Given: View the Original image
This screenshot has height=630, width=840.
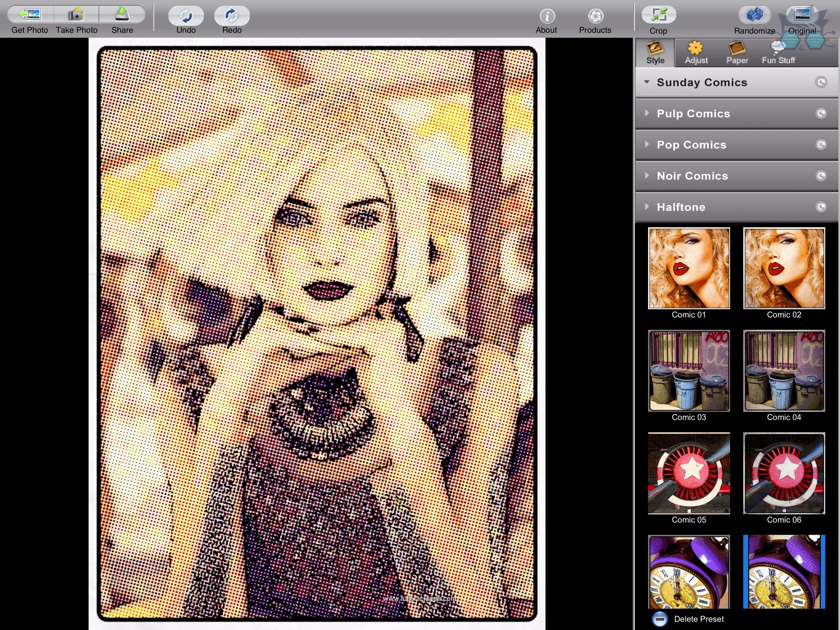Looking at the screenshot, I should pyautogui.click(x=802, y=15).
